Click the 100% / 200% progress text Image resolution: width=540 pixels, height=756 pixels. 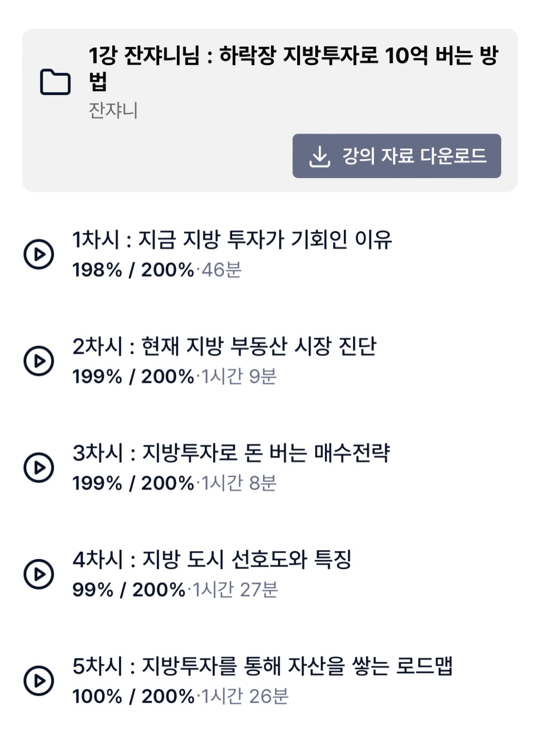(x=133, y=697)
